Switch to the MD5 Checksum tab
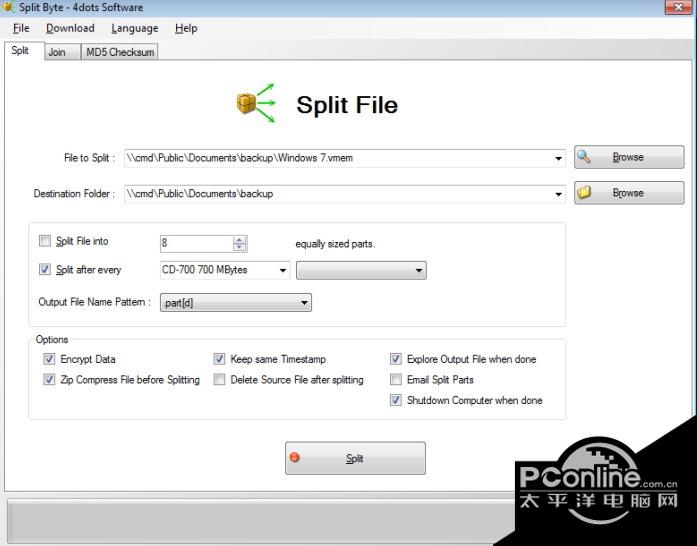697x546 pixels. [x=120, y=52]
